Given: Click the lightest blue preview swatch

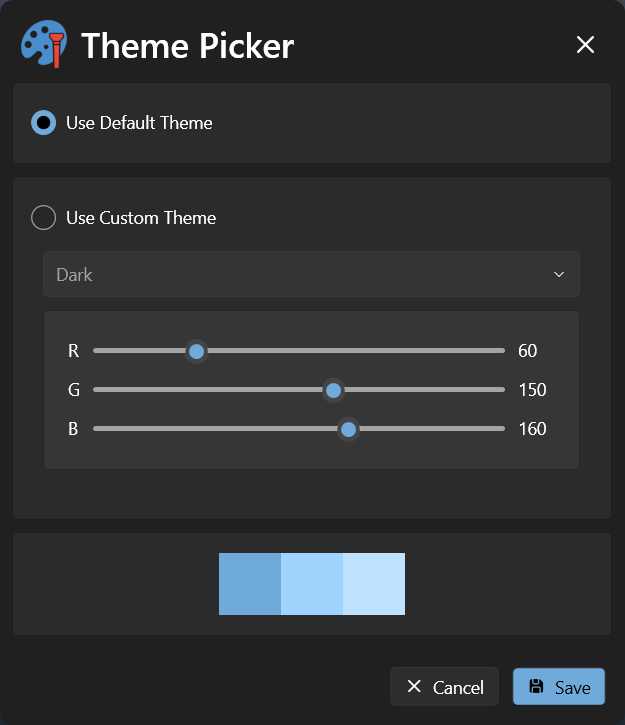Looking at the screenshot, I should point(374,584).
